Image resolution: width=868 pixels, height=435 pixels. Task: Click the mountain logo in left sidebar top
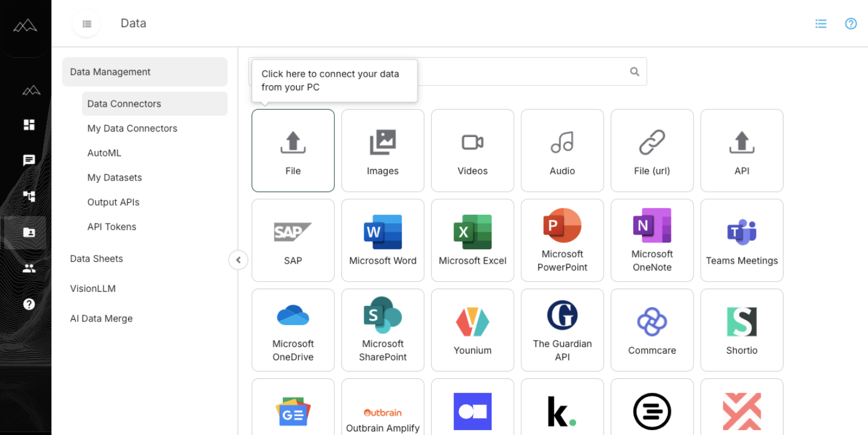[25, 26]
